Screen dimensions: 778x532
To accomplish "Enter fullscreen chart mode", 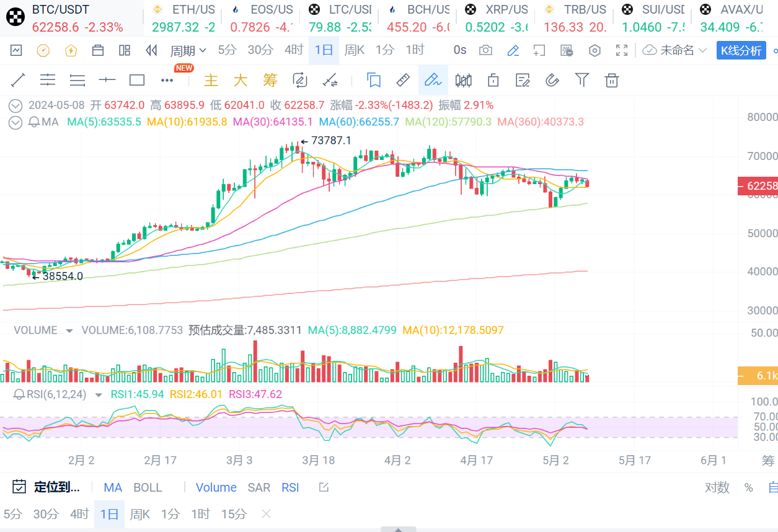I will pyautogui.click(x=622, y=50).
